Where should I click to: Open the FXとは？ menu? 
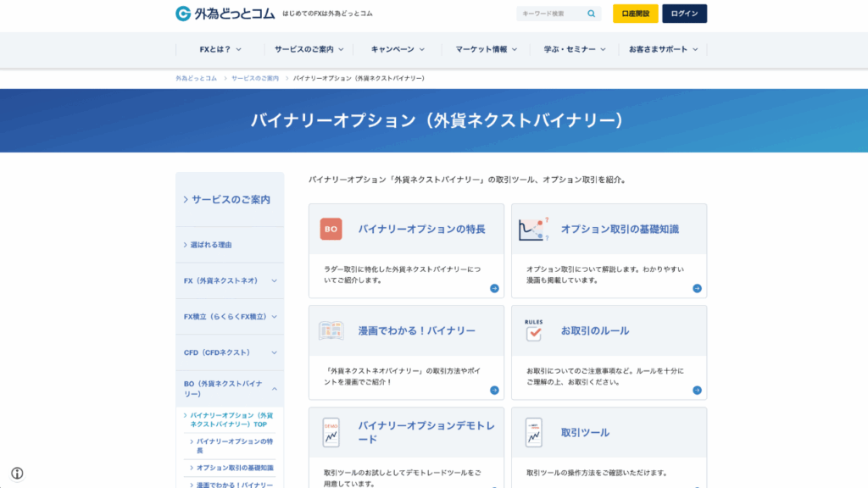(220, 49)
